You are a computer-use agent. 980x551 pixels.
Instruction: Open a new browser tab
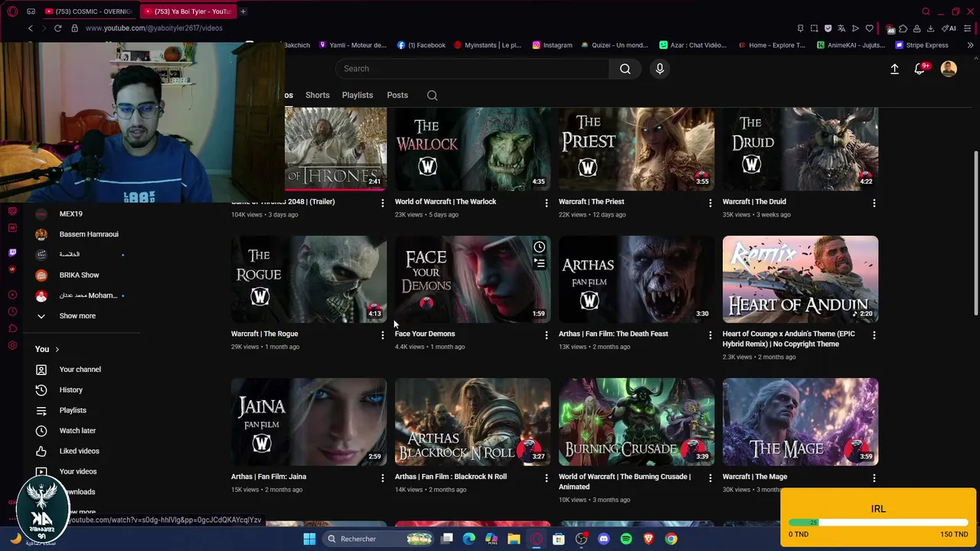pos(243,11)
